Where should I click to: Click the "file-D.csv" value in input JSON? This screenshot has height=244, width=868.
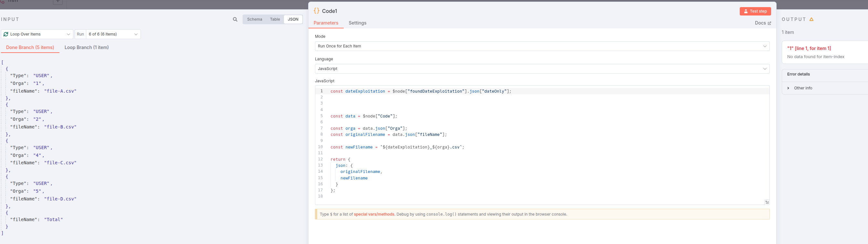pyautogui.click(x=60, y=199)
